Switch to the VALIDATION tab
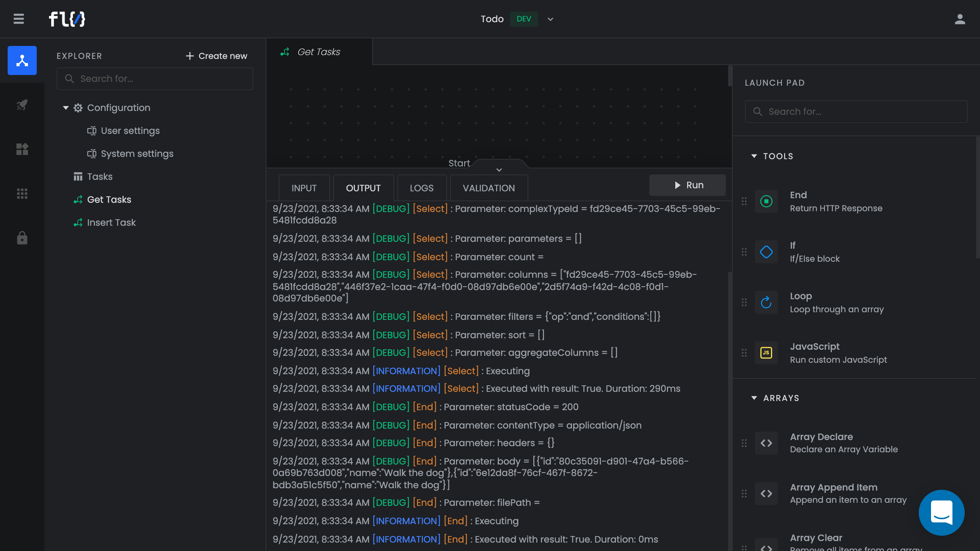Screen dimensions: 980x551 pyautogui.click(x=489, y=188)
